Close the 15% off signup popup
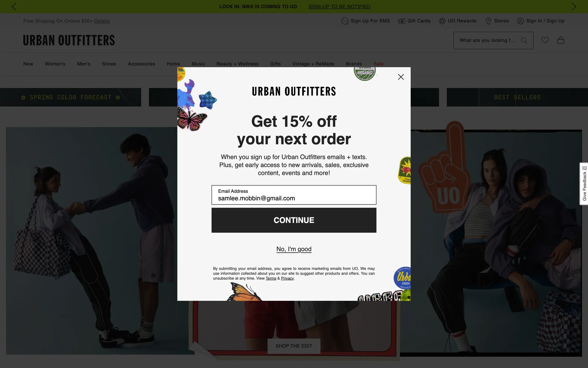Image resolution: width=588 pixels, height=368 pixels. click(401, 77)
